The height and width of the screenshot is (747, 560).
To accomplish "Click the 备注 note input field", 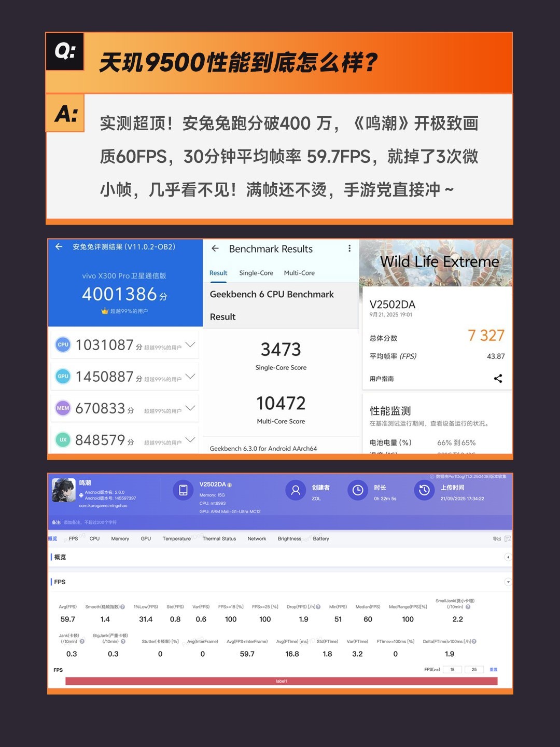I will 280,522.
